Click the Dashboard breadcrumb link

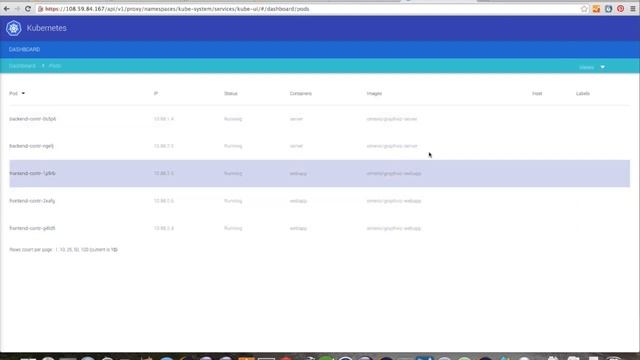22,66
